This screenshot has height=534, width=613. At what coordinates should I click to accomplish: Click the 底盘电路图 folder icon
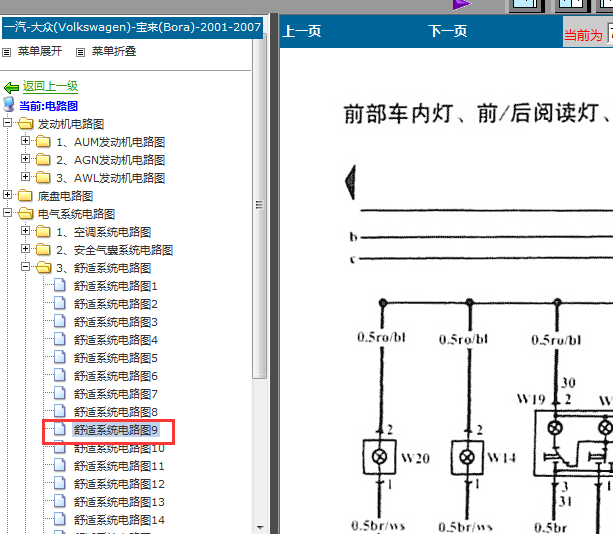[25, 195]
